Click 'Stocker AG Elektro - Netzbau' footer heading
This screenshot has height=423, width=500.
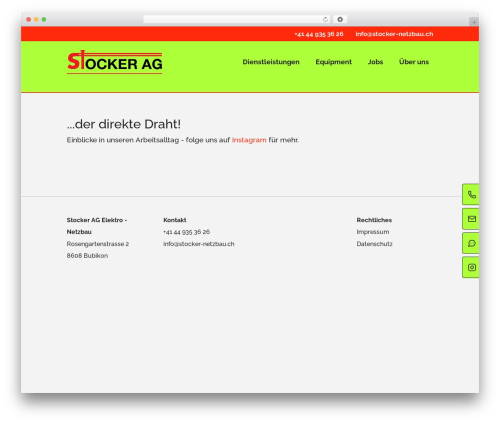[97, 226]
